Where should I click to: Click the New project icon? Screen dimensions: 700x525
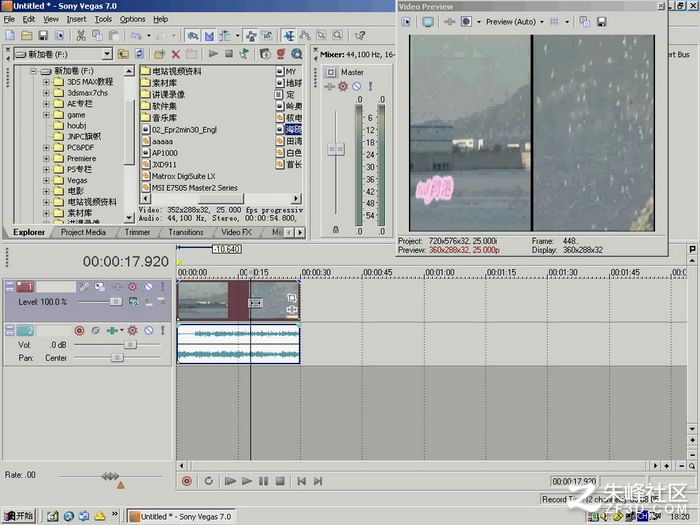pos(10,35)
